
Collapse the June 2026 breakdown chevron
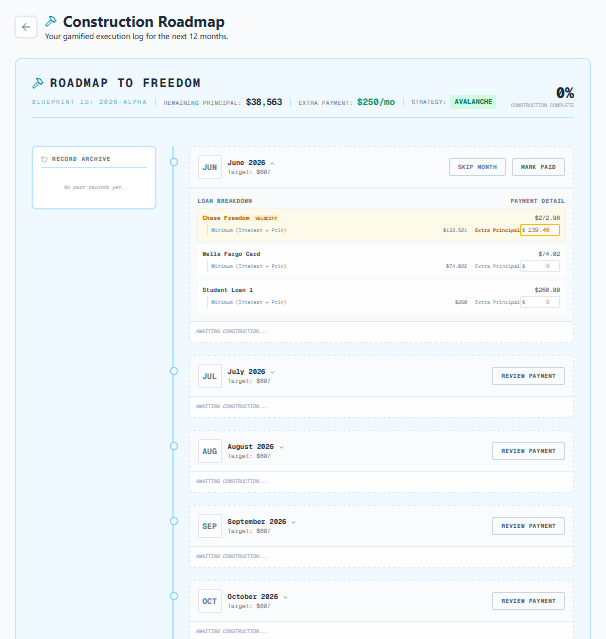(x=273, y=163)
